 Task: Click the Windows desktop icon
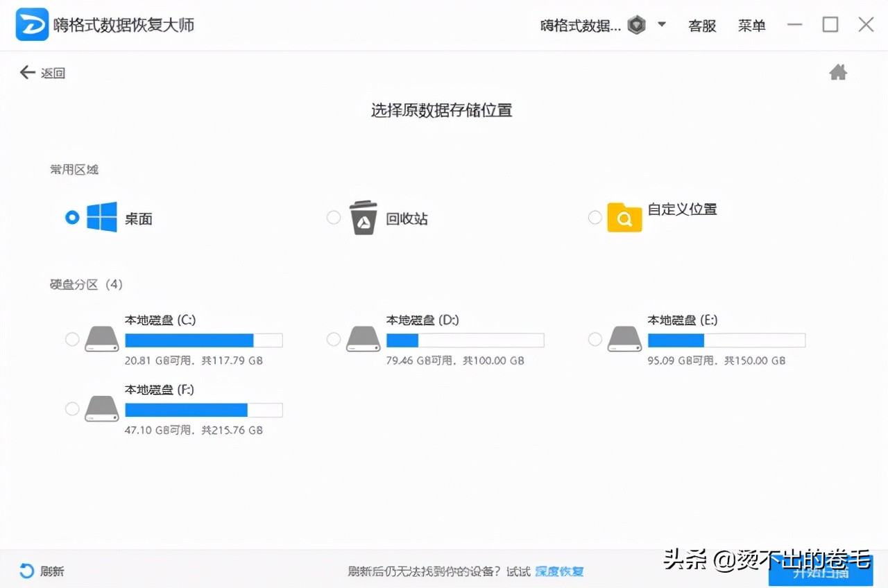point(102,217)
